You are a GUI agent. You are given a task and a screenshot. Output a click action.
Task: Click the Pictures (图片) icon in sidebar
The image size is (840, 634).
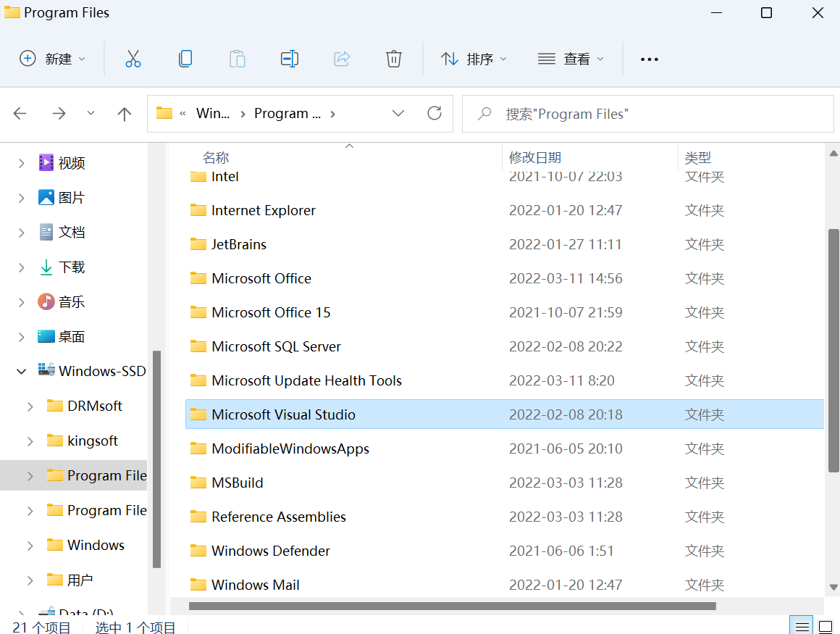46,197
